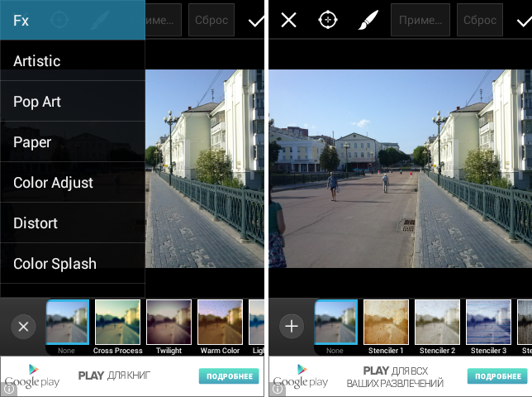Select the brush tool icon
532x397 pixels.
tap(368, 21)
